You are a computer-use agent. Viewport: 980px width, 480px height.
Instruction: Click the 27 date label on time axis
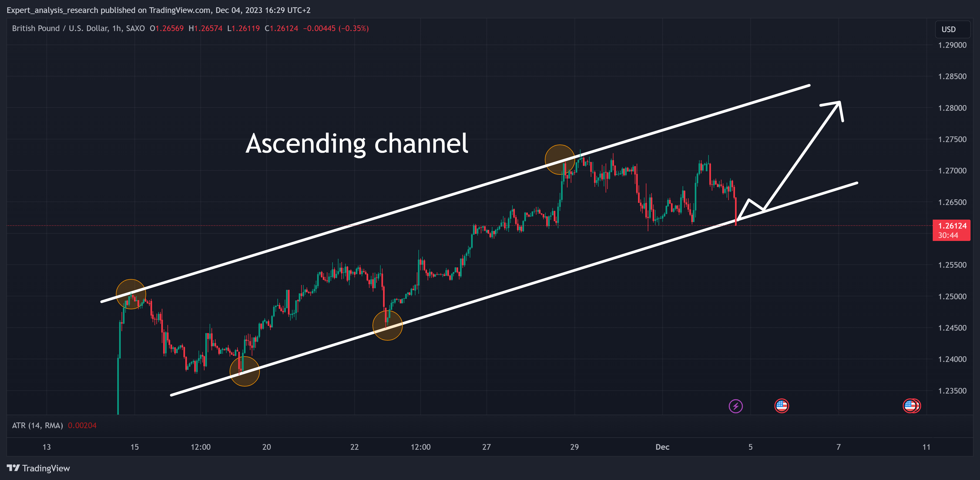click(x=486, y=447)
